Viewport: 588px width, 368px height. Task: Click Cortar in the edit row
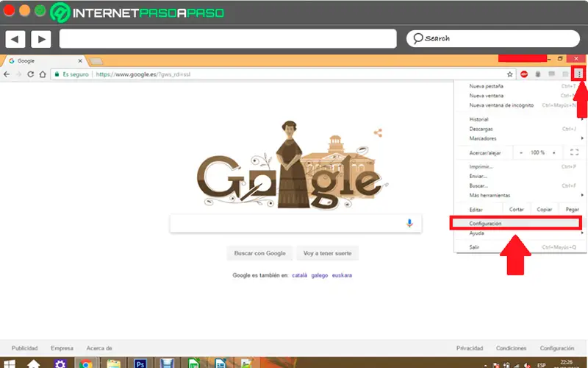[517, 210]
